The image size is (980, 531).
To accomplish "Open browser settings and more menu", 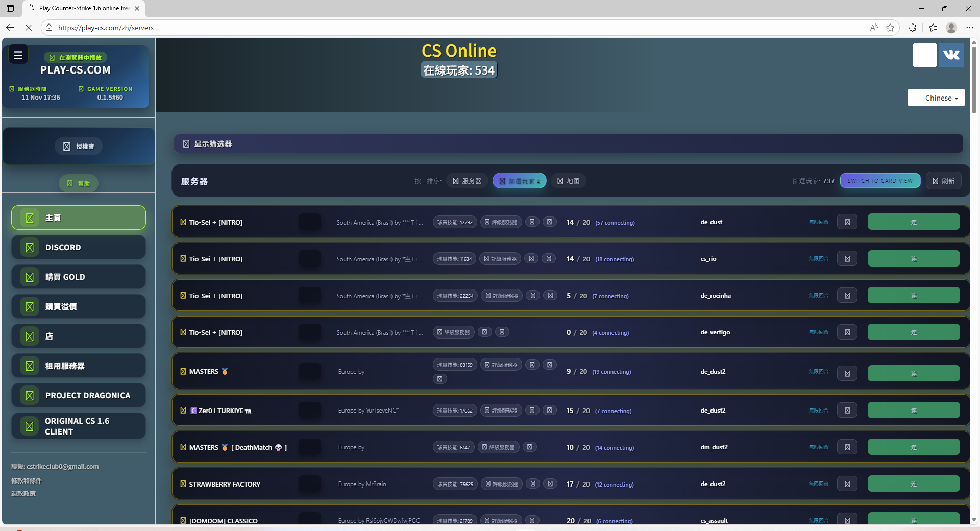I will pos(969,28).
